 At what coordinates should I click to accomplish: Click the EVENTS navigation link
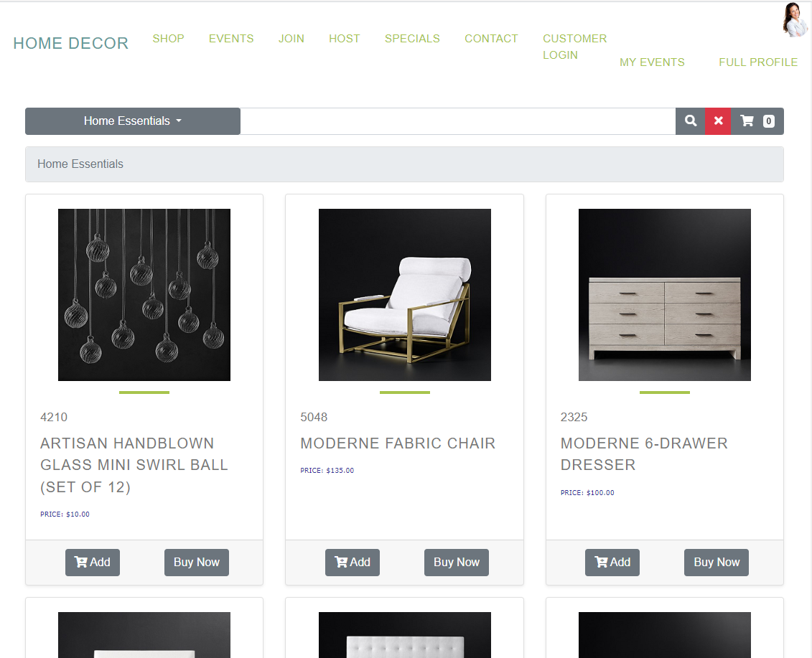click(x=231, y=39)
